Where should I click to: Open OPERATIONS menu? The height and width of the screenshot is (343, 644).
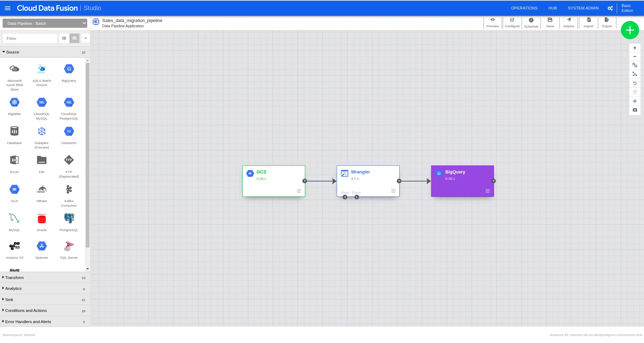coord(524,8)
